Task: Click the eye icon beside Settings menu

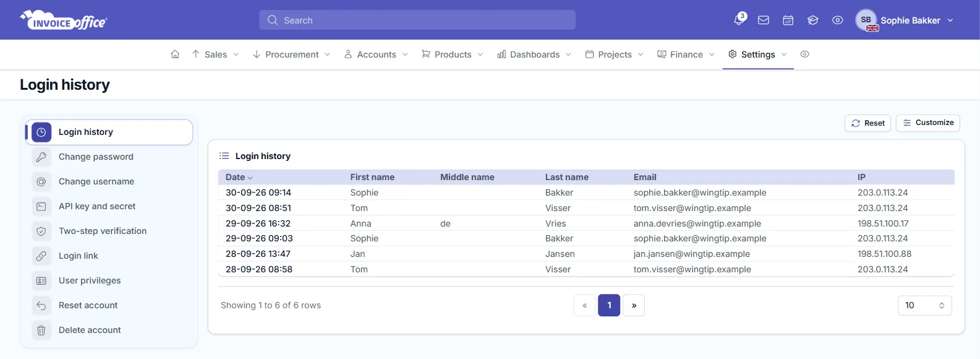Action: 804,54
